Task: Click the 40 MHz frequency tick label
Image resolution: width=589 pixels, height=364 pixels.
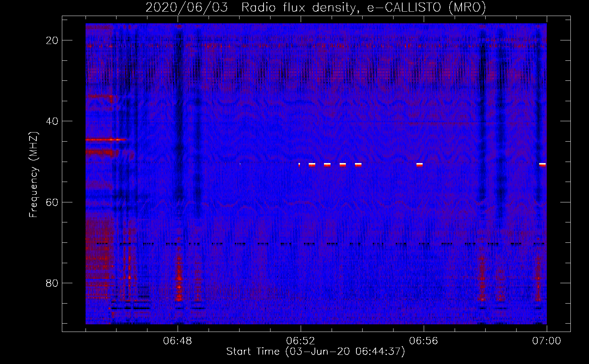Action: point(52,121)
